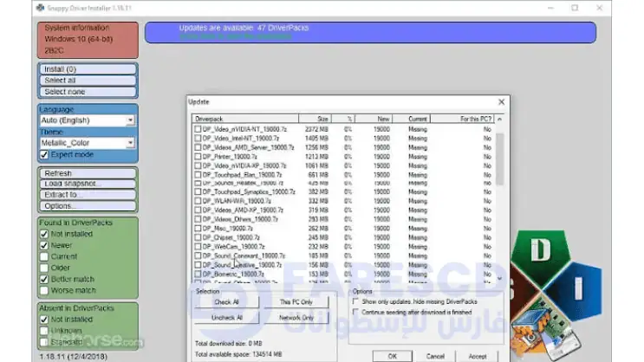Click the Install (0) button
Screen dimensions: 644x362
point(88,69)
